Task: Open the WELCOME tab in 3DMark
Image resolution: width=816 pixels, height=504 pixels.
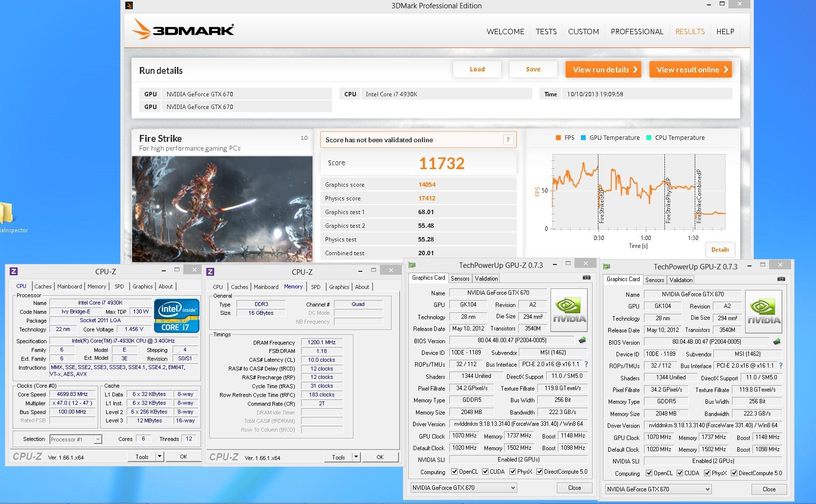Action: click(505, 31)
